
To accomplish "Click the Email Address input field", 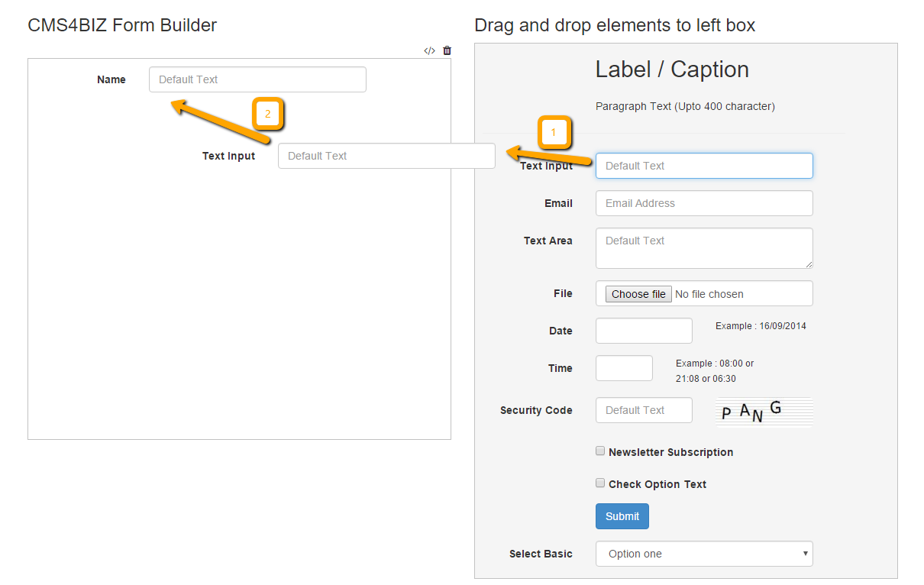I will tap(704, 203).
